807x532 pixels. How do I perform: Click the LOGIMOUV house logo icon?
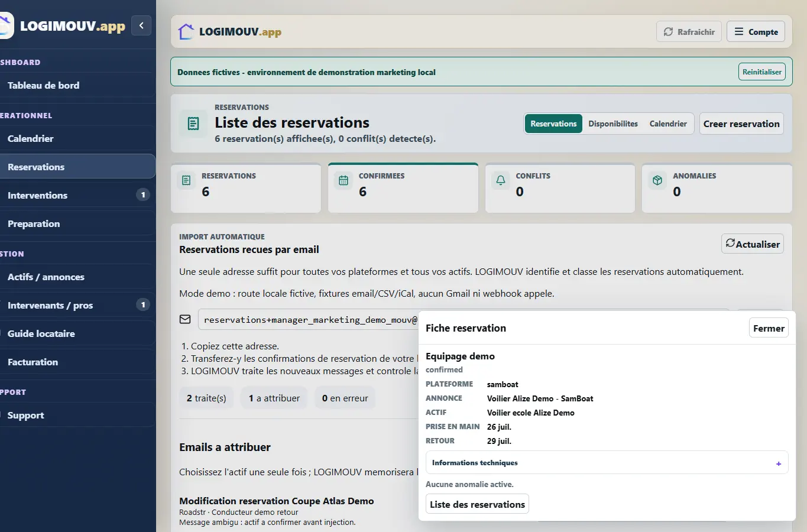[186, 31]
